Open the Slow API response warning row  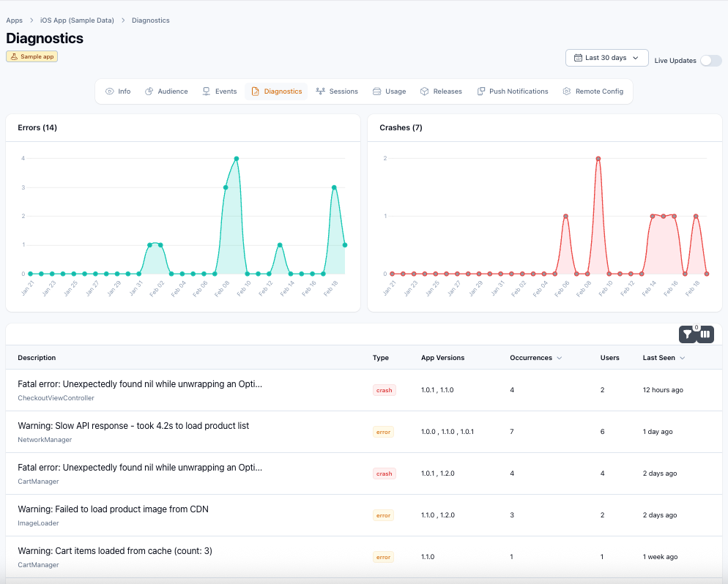[133, 426]
